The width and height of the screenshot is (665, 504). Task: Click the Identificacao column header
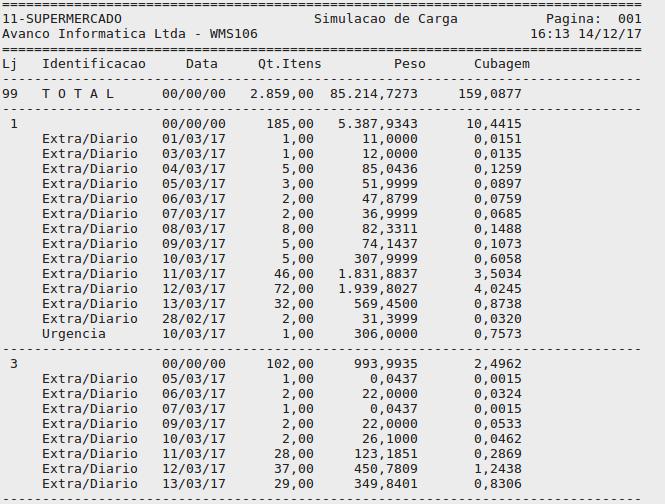94,64
